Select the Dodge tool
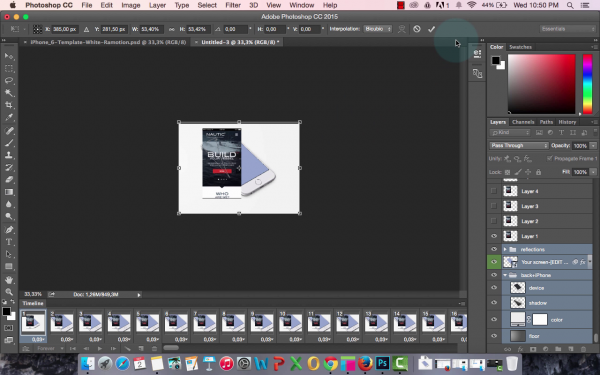This screenshot has height=375, width=600. (x=9, y=217)
